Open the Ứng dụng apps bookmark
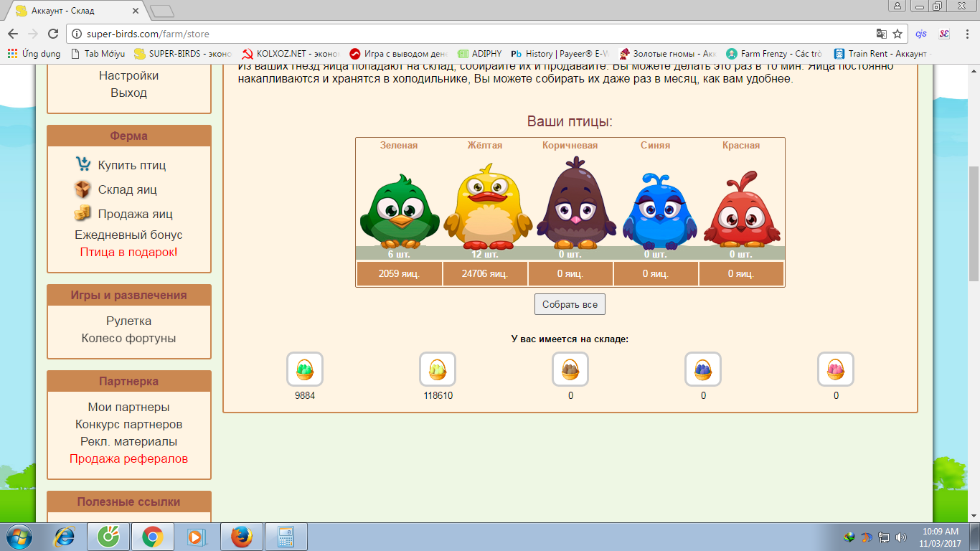The image size is (980, 551). point(33,54)
